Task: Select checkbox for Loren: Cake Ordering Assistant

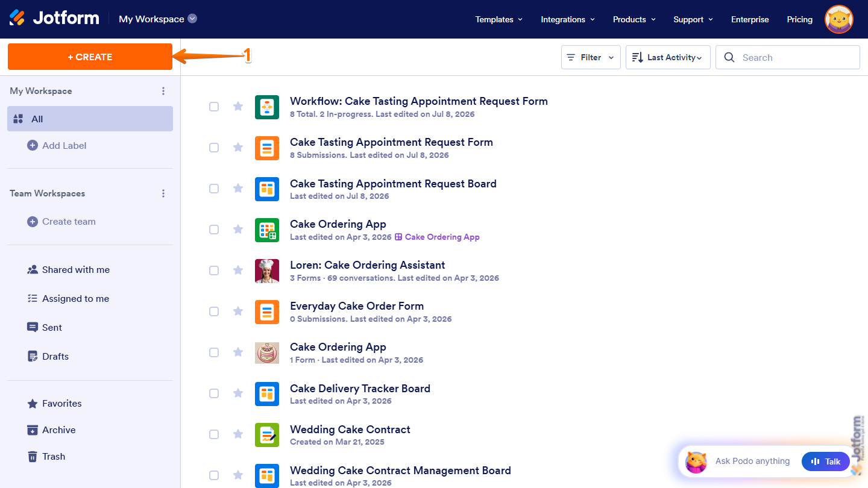Action: coord(214,271)
